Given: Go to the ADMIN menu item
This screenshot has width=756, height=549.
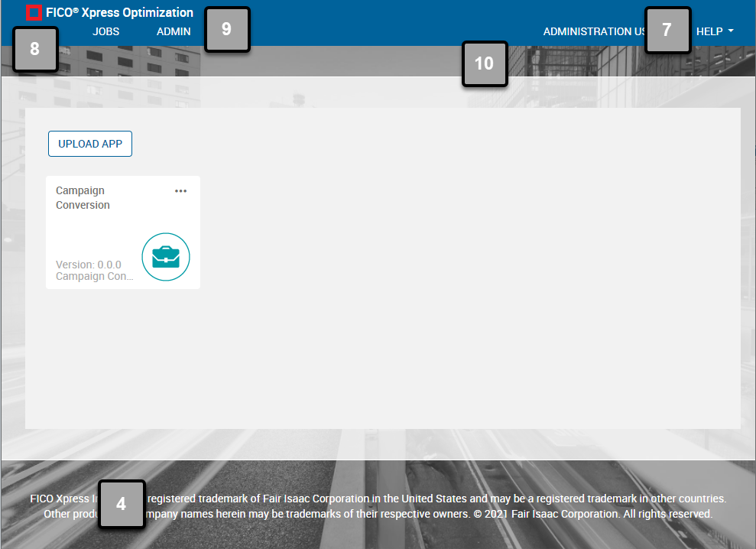Looking at the screenshot, I should tap(174, 31).
